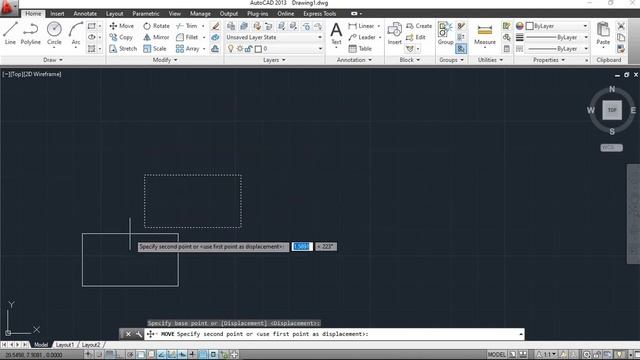Insert a Table from Annotation panel
The width and height of the screenshot is (640, 360).
pyautogui.click(x=360, y=49)
